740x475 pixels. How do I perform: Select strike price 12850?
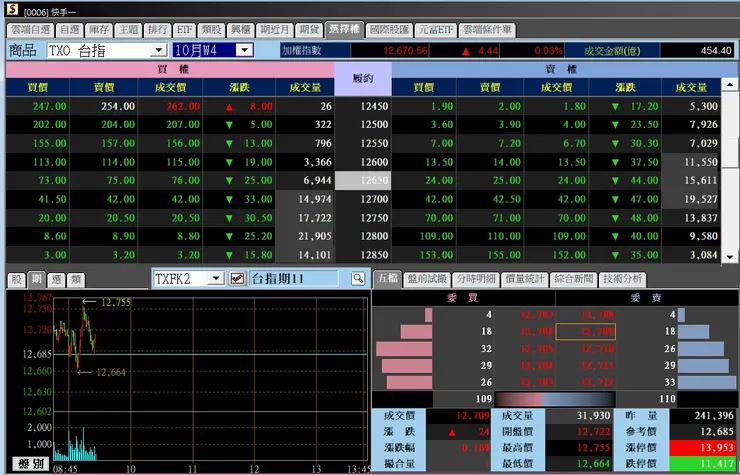tap(363, 255)
